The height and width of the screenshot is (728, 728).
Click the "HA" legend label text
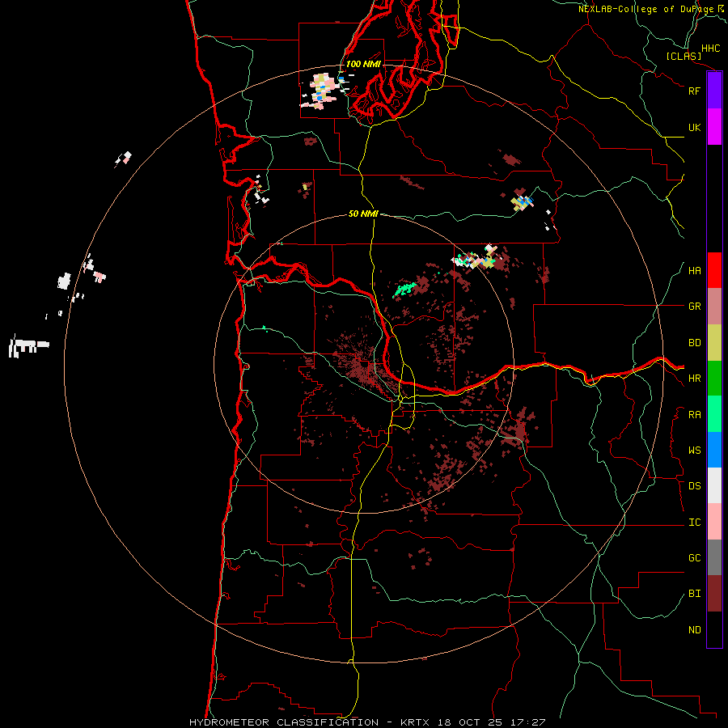click(x=694, y=271)
